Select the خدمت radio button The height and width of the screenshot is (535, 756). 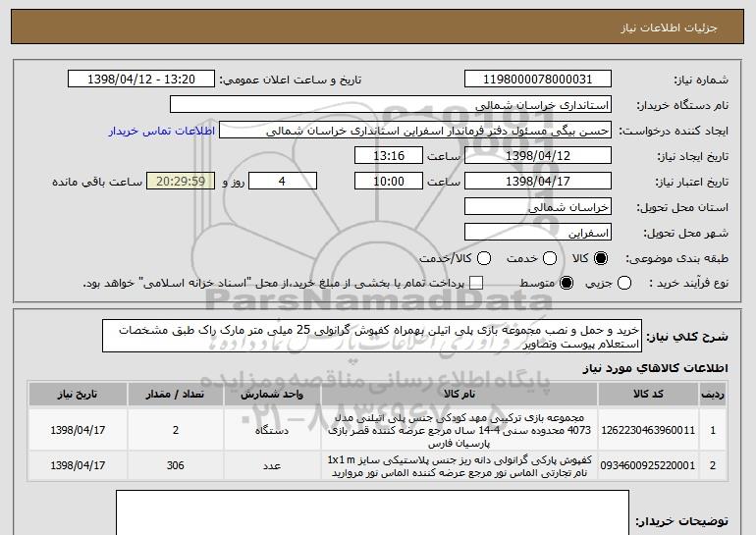[550, 258]
